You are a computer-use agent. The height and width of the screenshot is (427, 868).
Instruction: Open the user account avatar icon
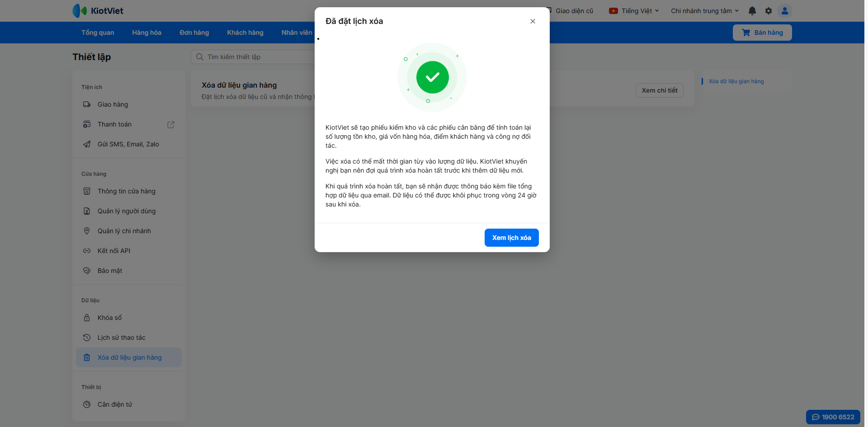[785, 11]
